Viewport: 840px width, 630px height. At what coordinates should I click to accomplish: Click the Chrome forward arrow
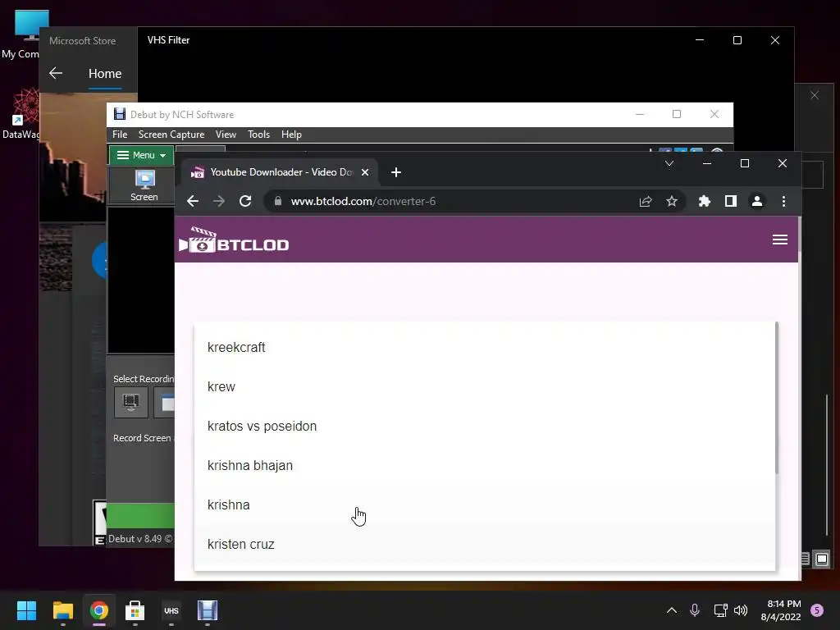click(x=218, y=202)
